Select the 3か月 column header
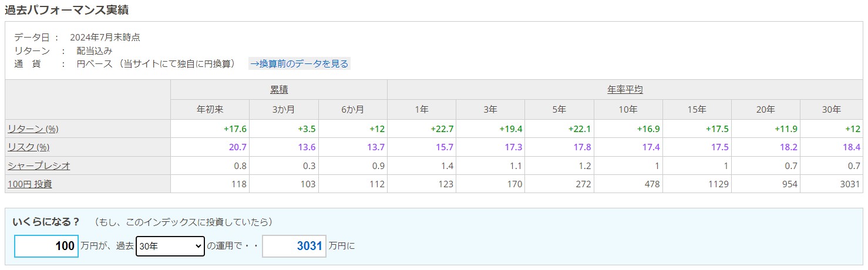868x270 pixels. coord(284,109)
